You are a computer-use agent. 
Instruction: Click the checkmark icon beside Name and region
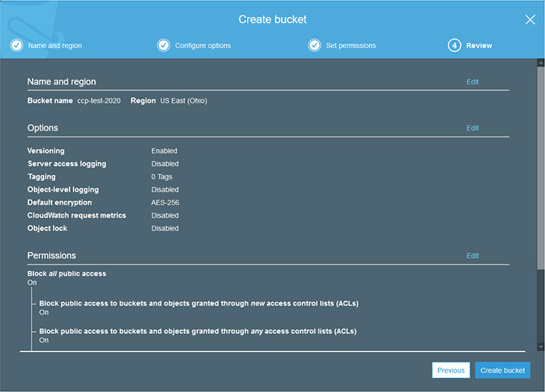coord(17,45)
